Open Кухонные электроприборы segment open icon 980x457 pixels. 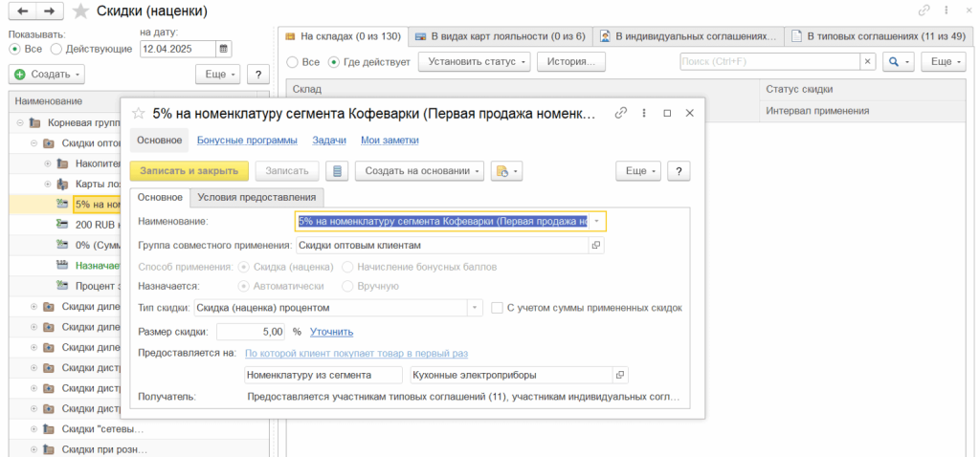click(x=620, y=375)
